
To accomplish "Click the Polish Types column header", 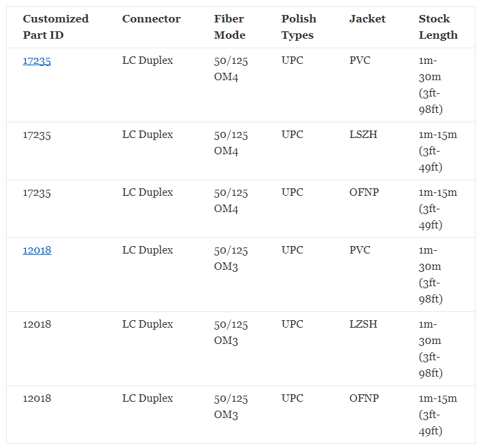I will [299, 27].
